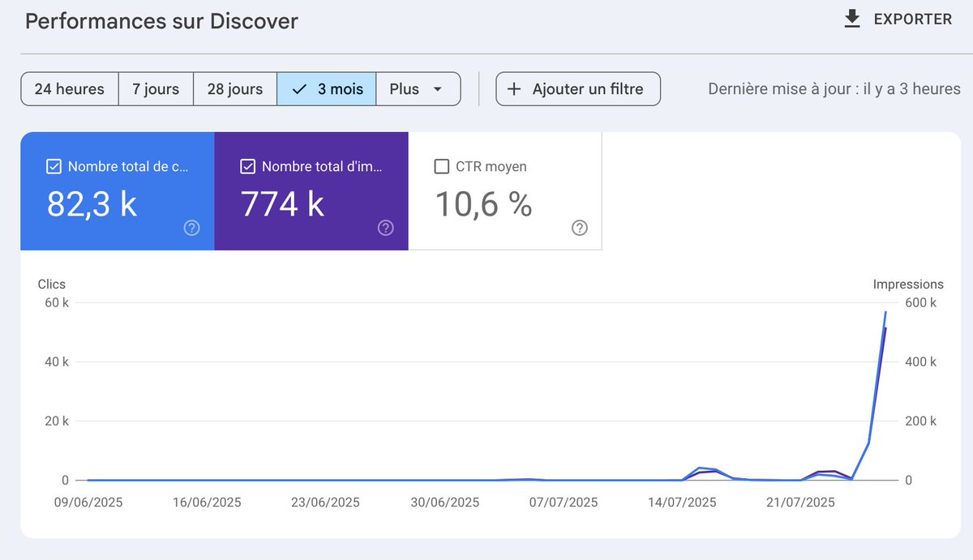Click the 21/07/2025 date label
This screenshot has width=973, height=560.
[800, 502]
